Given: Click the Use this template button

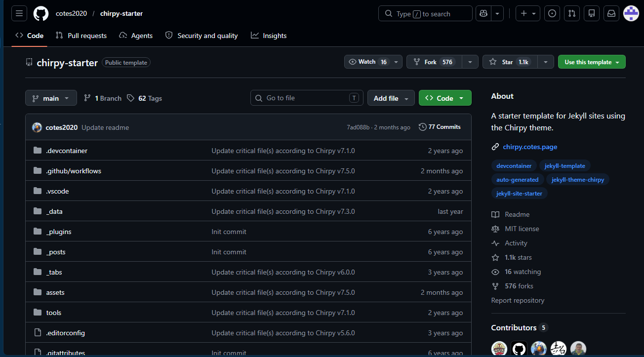Looking at the screenshot, I should pos(592,62).
